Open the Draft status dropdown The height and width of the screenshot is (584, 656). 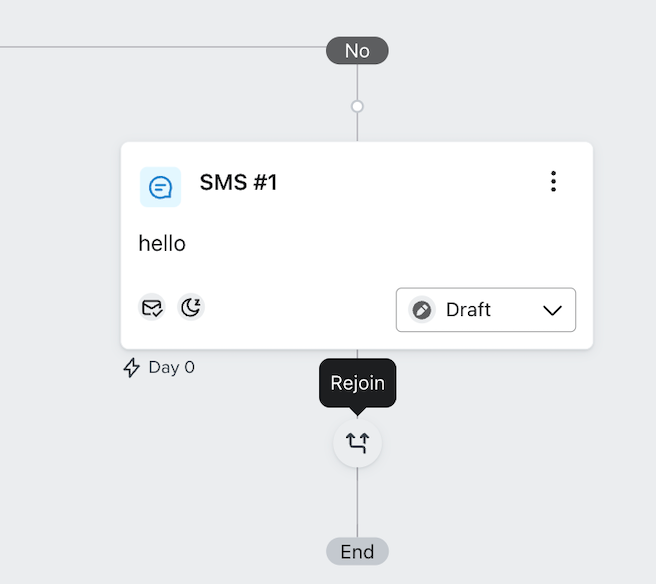(485, 310)
